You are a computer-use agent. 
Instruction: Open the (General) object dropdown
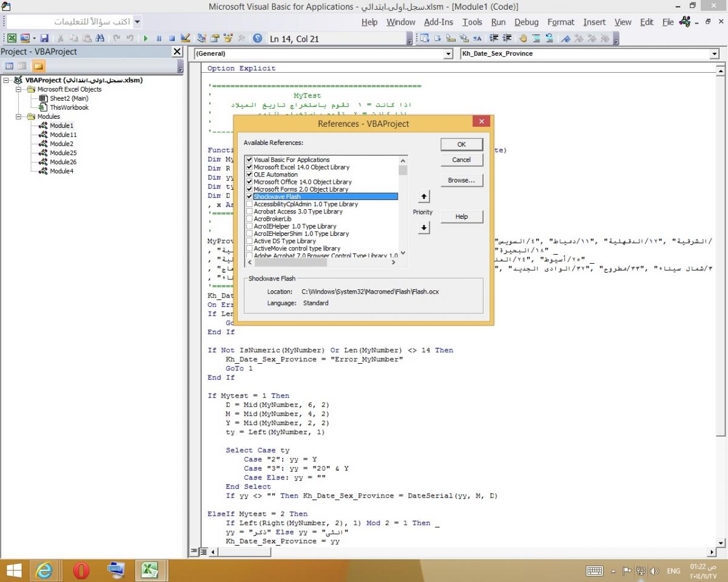click(x=448, y=54)
